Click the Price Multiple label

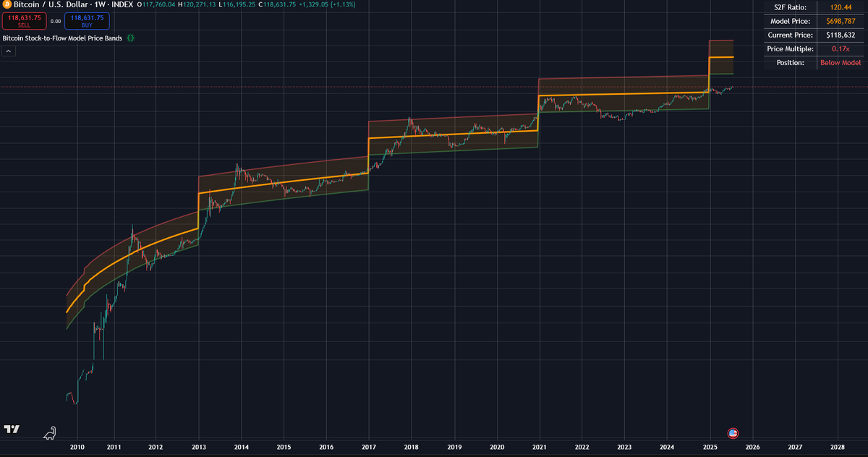tap(791, 48)
